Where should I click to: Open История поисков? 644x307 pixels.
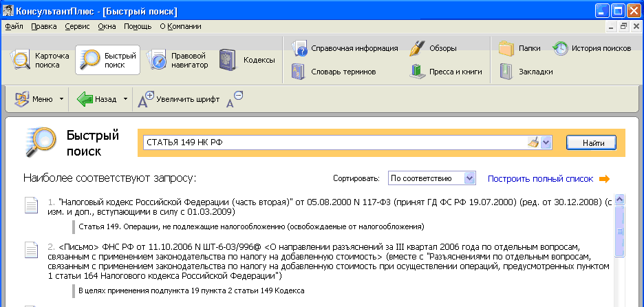592,48
